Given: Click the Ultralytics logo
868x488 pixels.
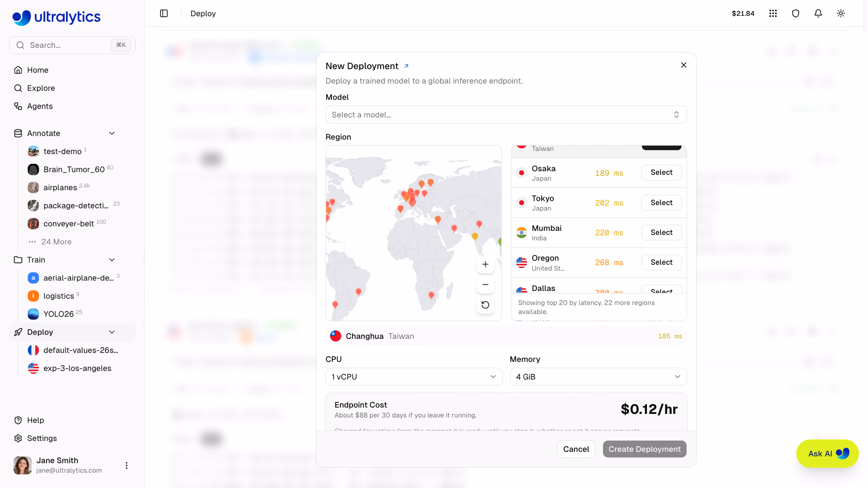Looking at the screenshot, I should tap(57, 17).
